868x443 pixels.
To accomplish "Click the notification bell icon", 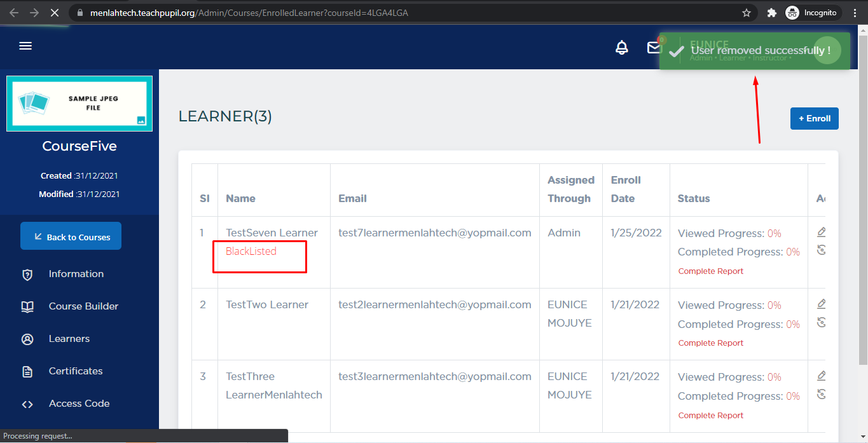I will coord(622,48).
